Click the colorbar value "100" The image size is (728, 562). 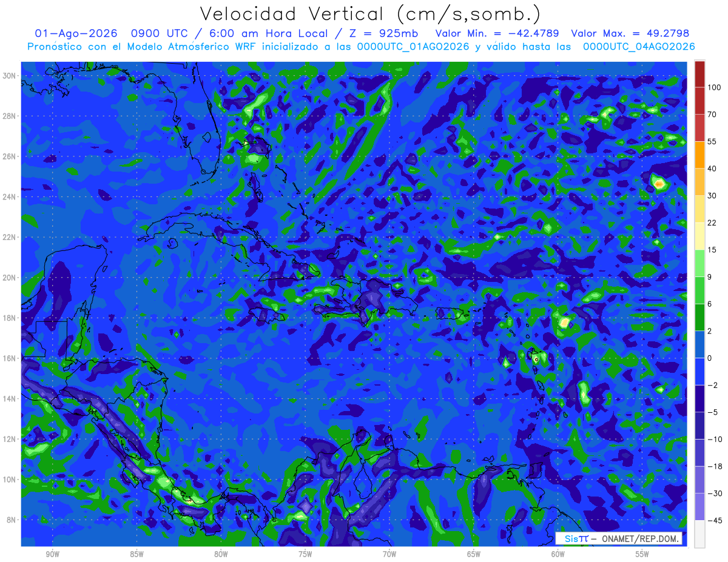[713, 87]
